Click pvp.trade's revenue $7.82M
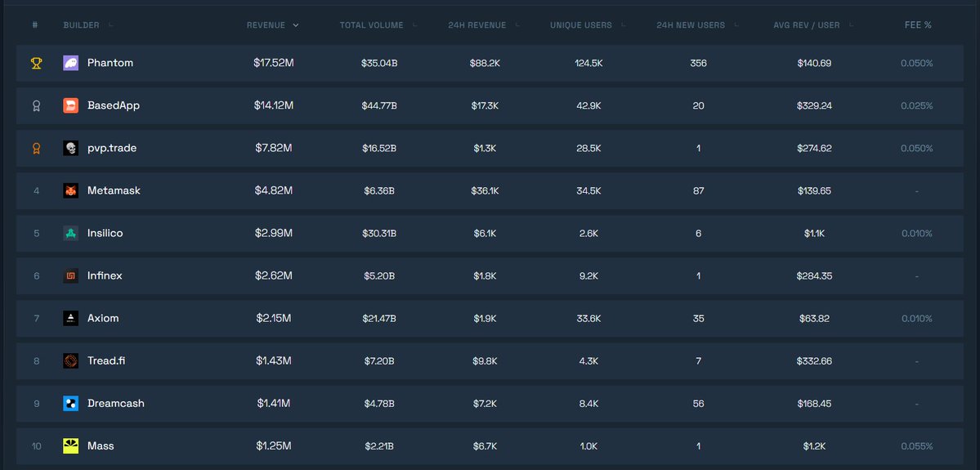The image size is (980, 470). pyautogui.click(x=273, y=148)
